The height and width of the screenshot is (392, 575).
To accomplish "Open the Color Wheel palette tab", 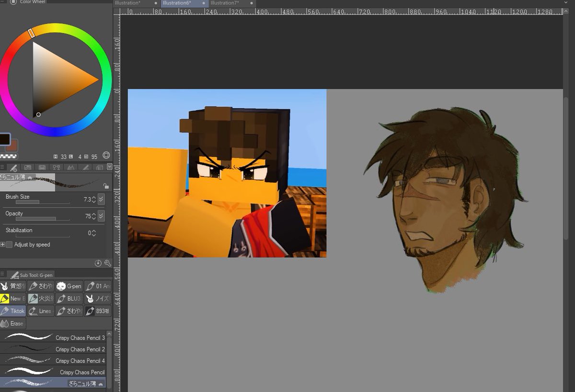I will (x=27, y=2).
